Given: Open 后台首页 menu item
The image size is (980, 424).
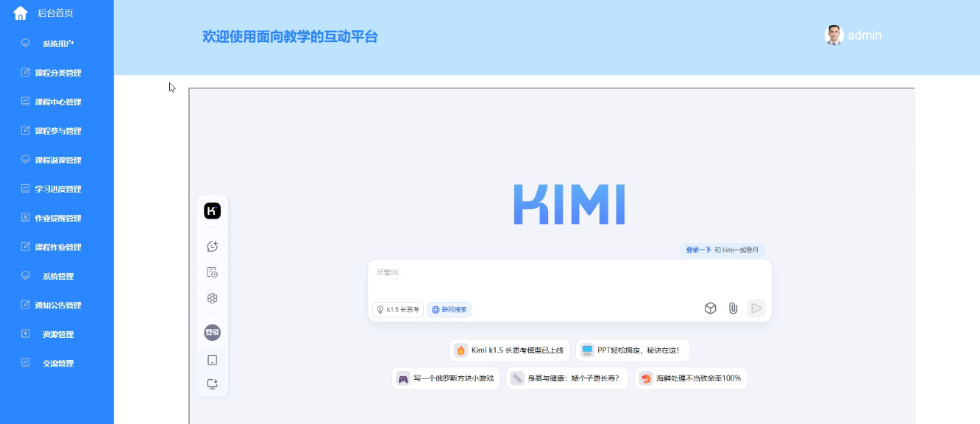Looking at the screenshot, I should coord(57,13).
